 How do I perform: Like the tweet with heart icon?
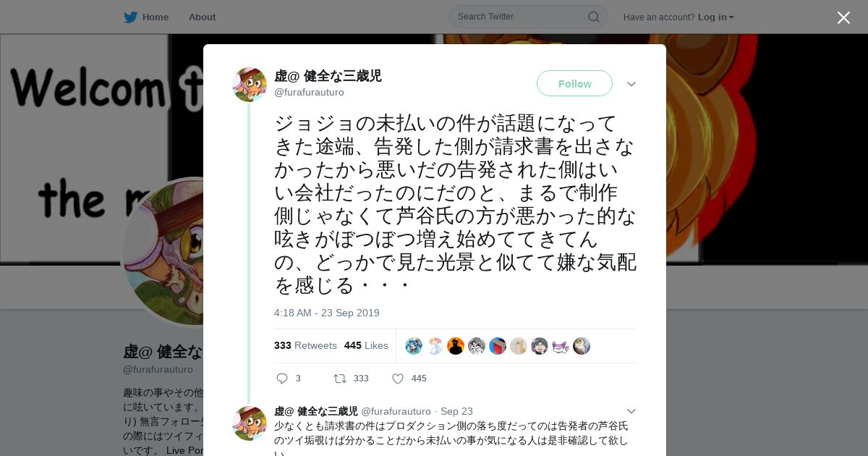(398, 379)
